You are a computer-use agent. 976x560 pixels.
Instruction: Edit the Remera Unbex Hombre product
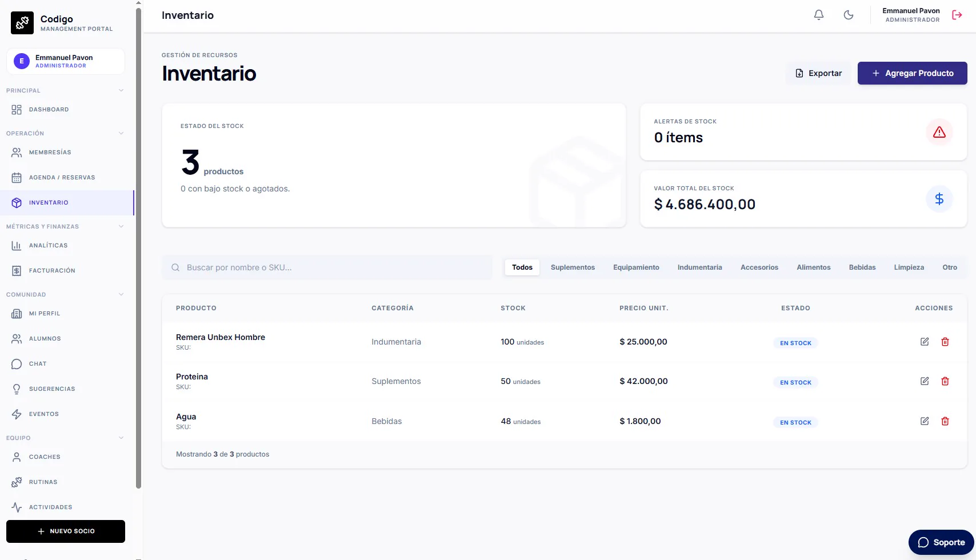(x=925, y=342)
